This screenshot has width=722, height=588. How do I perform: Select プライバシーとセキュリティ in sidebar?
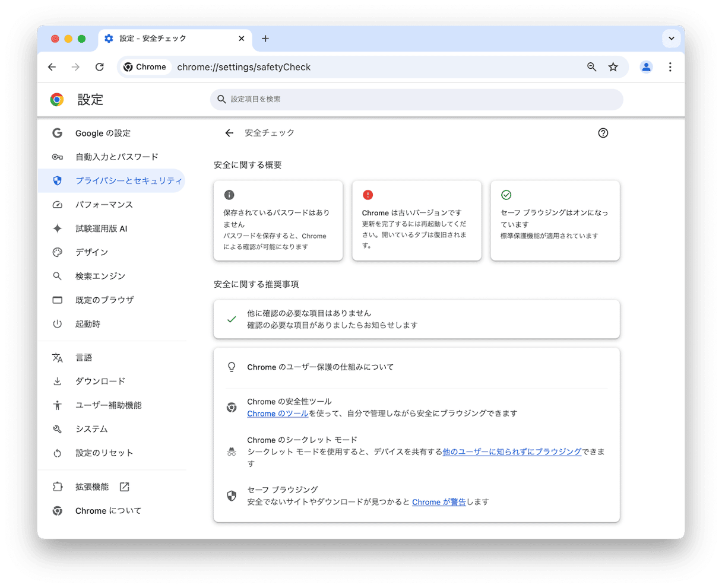pyautogui.click(x=111, y=180)
